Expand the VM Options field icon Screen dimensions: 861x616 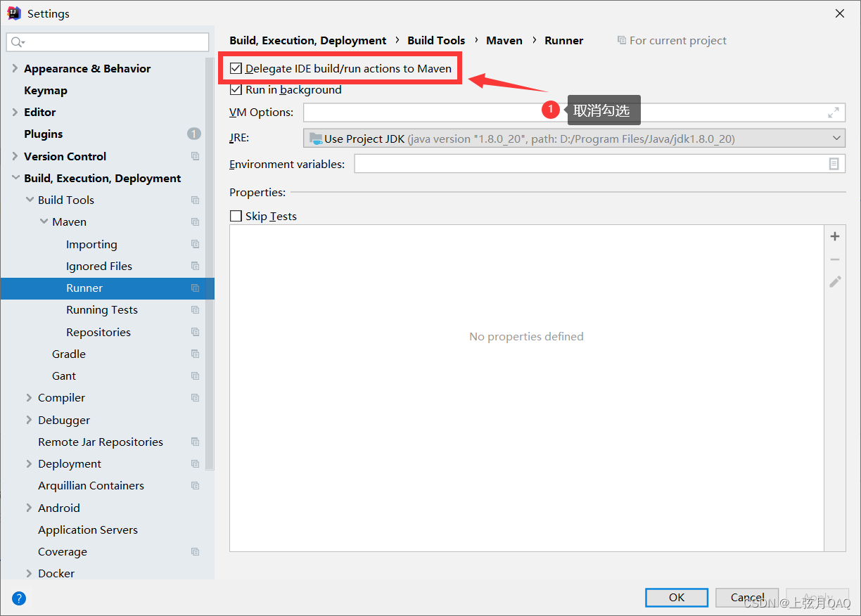pyautogui.click(x=834, y=113)
